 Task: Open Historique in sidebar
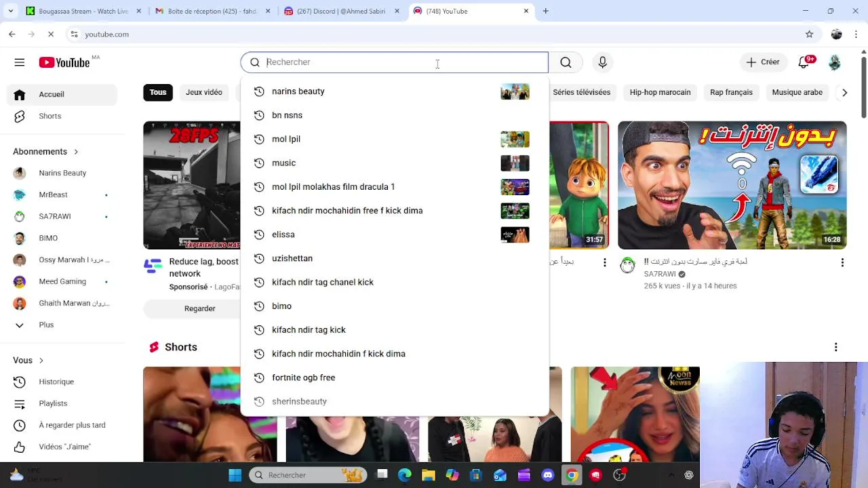pos(62,382)
